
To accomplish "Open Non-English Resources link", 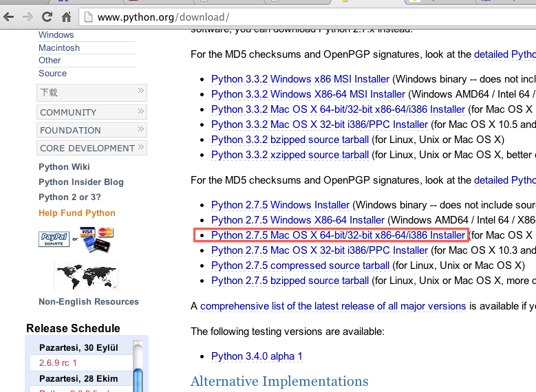I will 89,302.
